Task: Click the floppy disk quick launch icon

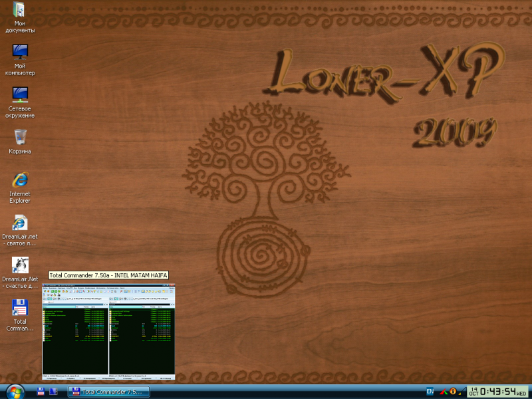Action: coord(41,392)
